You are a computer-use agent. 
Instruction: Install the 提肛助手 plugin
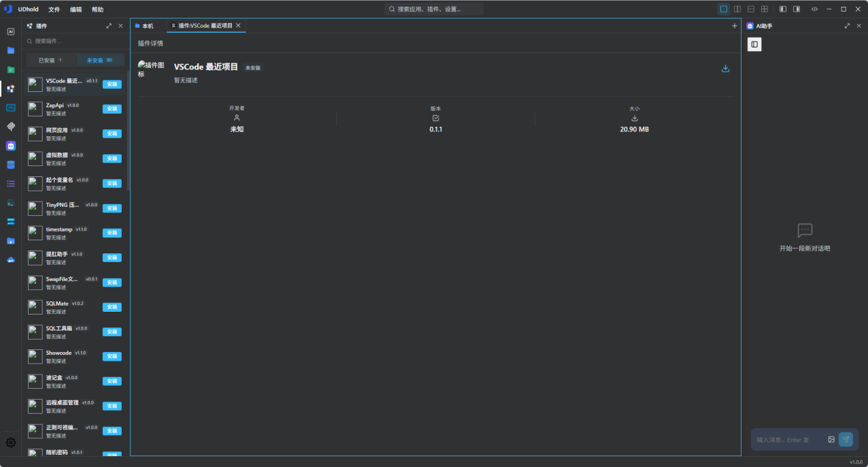pyautogui.click(x=112, y=257)
